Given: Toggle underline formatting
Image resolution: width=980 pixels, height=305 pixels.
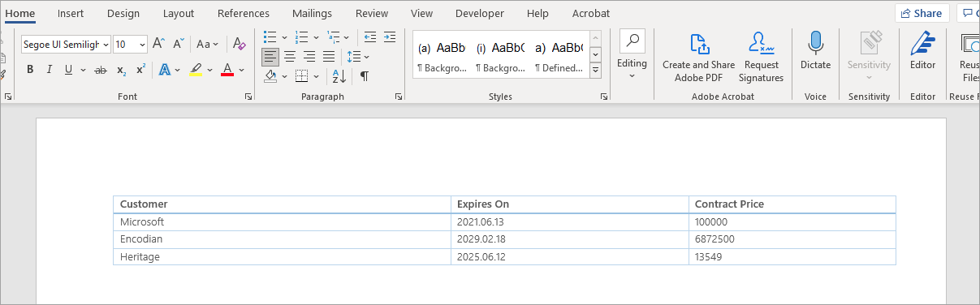Looking at the screenshot, I should coord(68,70).
